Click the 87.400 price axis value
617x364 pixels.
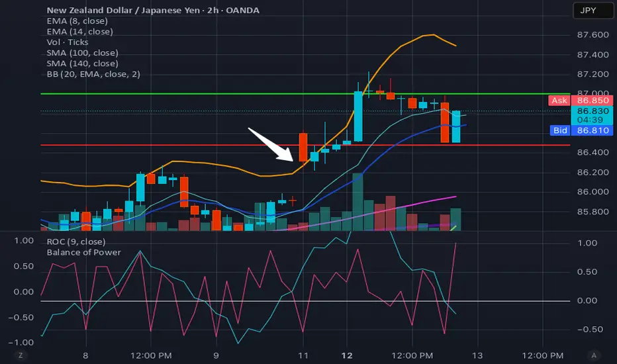tap(593, 55)
